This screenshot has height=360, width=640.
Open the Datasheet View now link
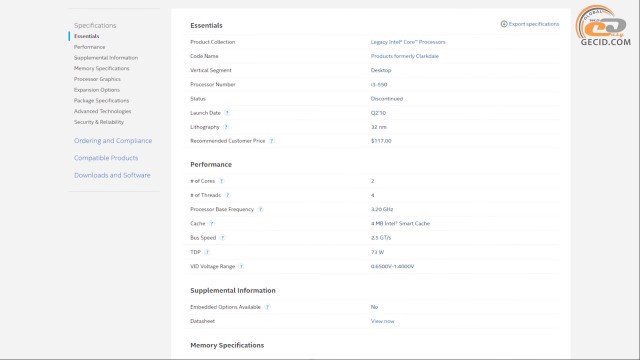coord(382,321)
